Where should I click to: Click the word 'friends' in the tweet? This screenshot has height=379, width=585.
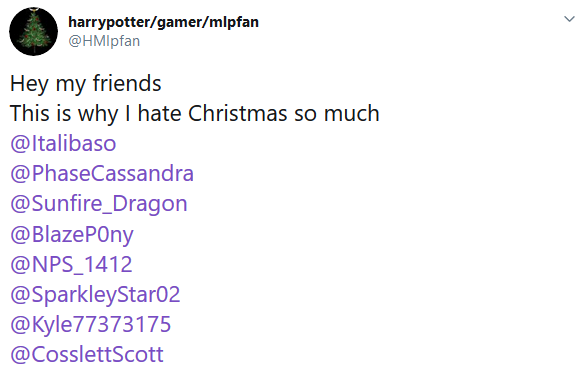click(127, 83)
